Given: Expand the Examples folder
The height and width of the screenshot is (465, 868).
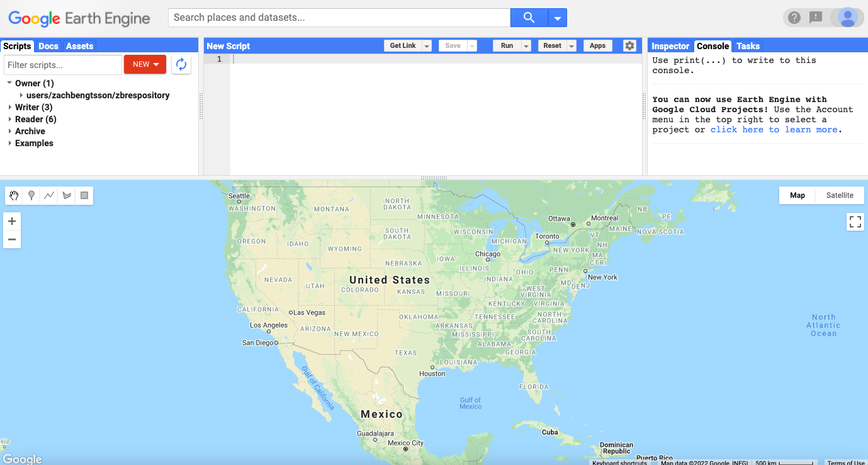Looking at the screenshot, I should coord(9,143).
